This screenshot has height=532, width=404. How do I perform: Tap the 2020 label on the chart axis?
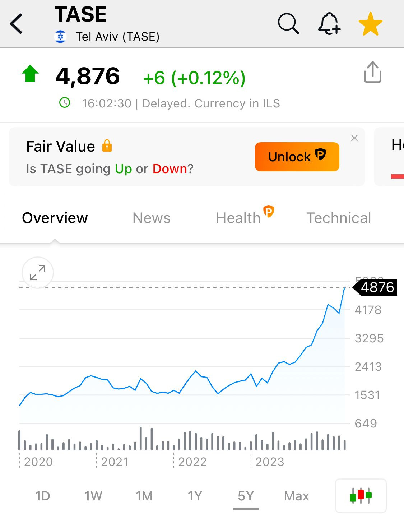(38, 462)
